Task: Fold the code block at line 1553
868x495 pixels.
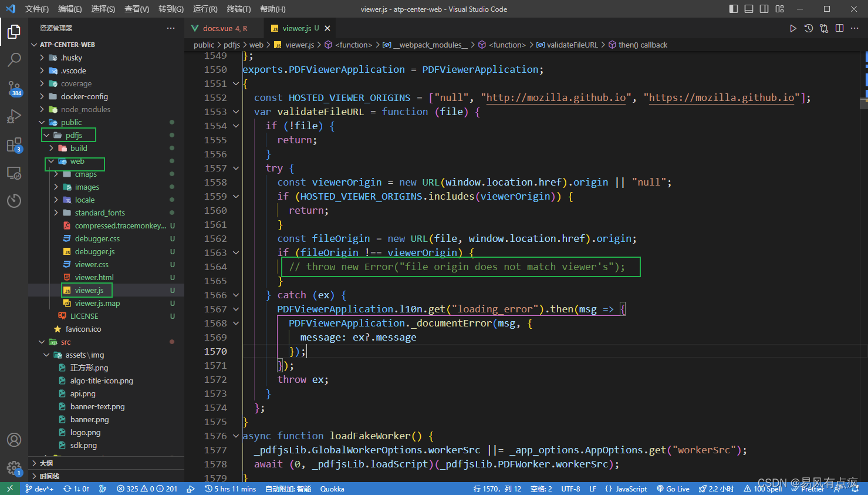Action: pyautogui.click(x=236, y=112)
